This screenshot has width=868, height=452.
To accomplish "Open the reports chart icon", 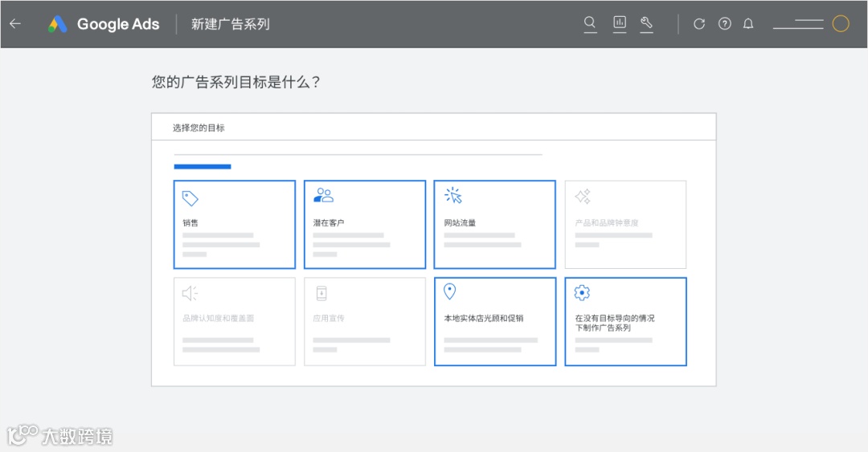I will 620,23.
